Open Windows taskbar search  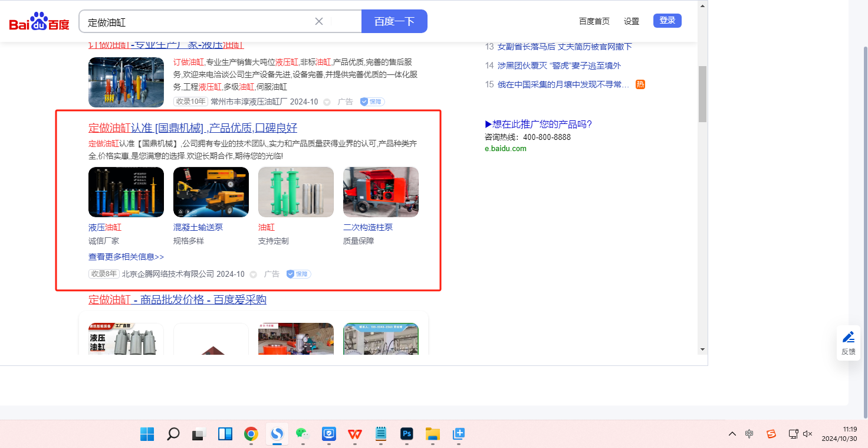click(173, 434)
